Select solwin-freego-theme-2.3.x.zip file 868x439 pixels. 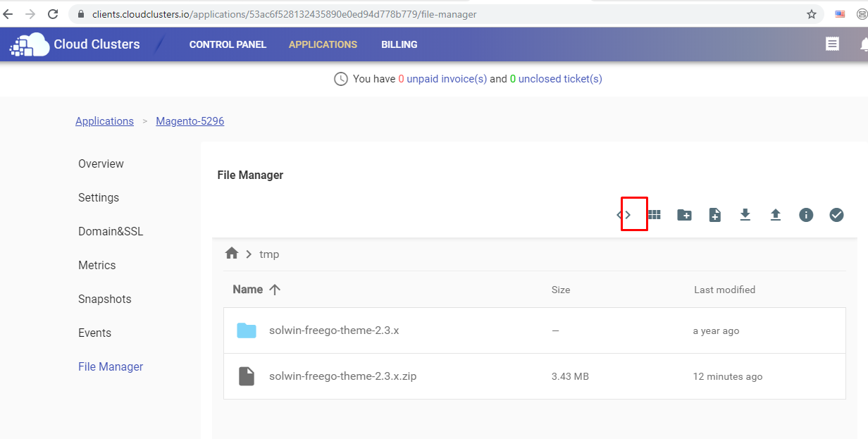[342, 376]
